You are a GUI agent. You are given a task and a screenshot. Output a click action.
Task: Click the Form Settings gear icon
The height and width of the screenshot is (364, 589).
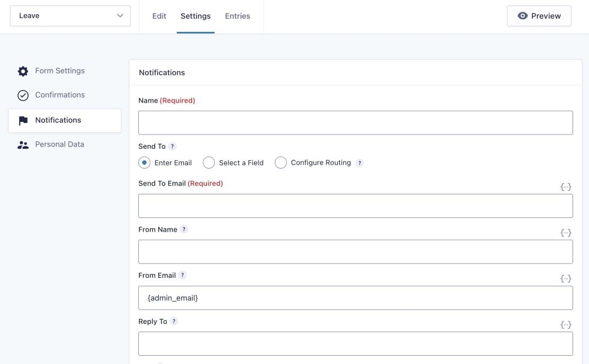coord(23,71)
